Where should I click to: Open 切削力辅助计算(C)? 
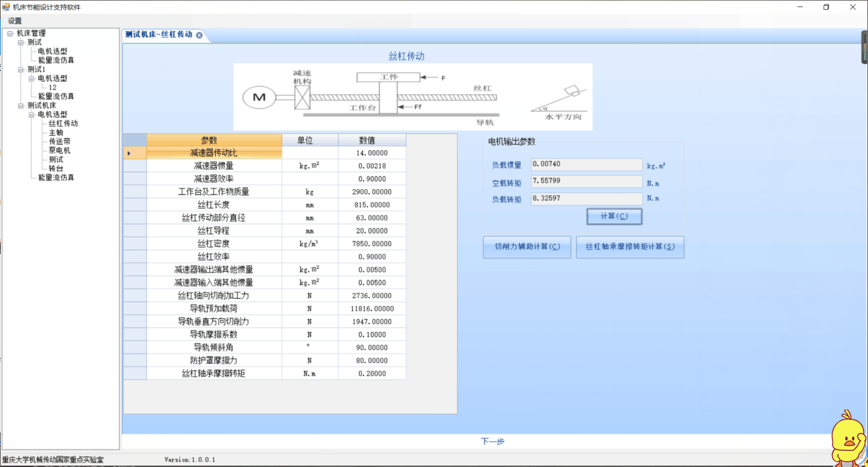click(527, 247)
